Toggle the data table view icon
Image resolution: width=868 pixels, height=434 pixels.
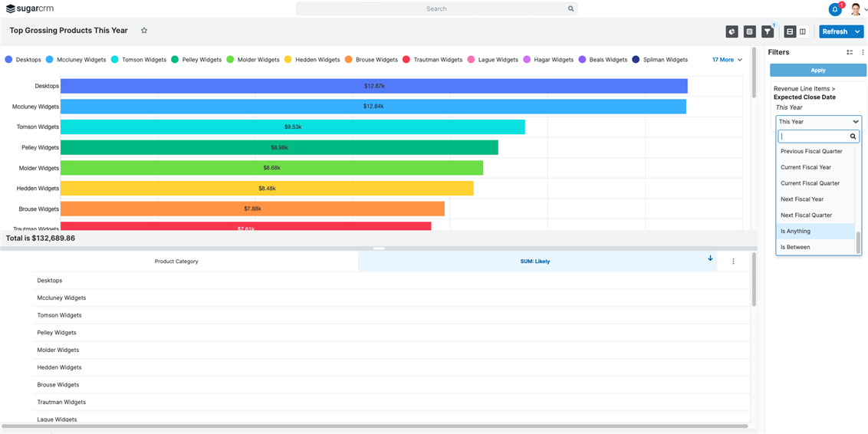coord(750,31)
